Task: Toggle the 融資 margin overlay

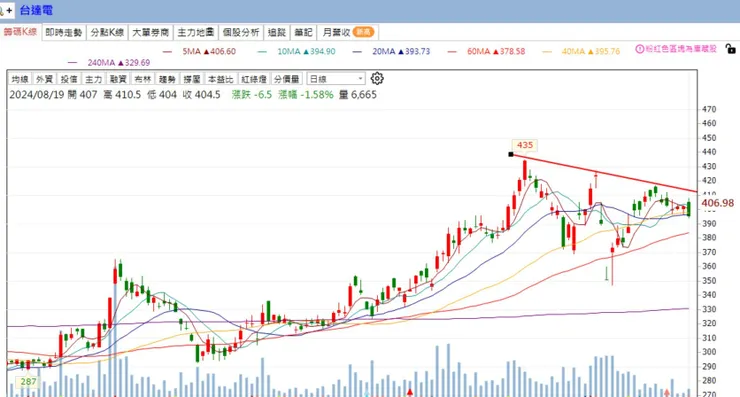Action: 118,79
